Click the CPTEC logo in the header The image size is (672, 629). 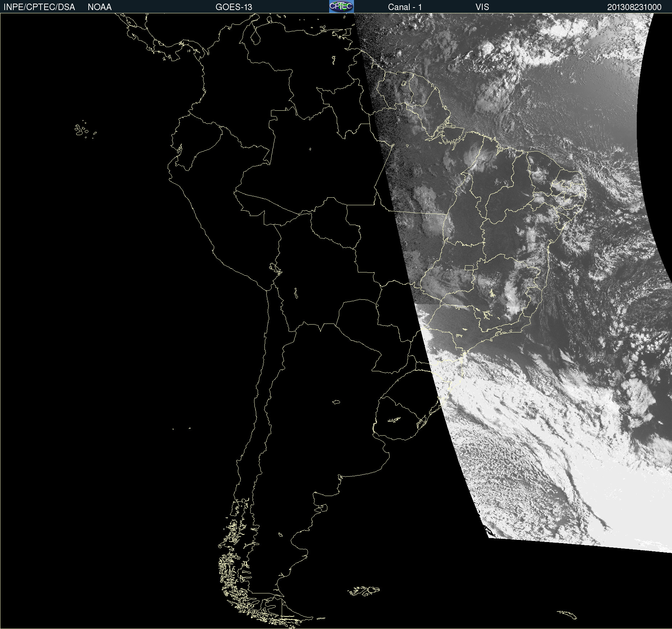pos(341,6)
